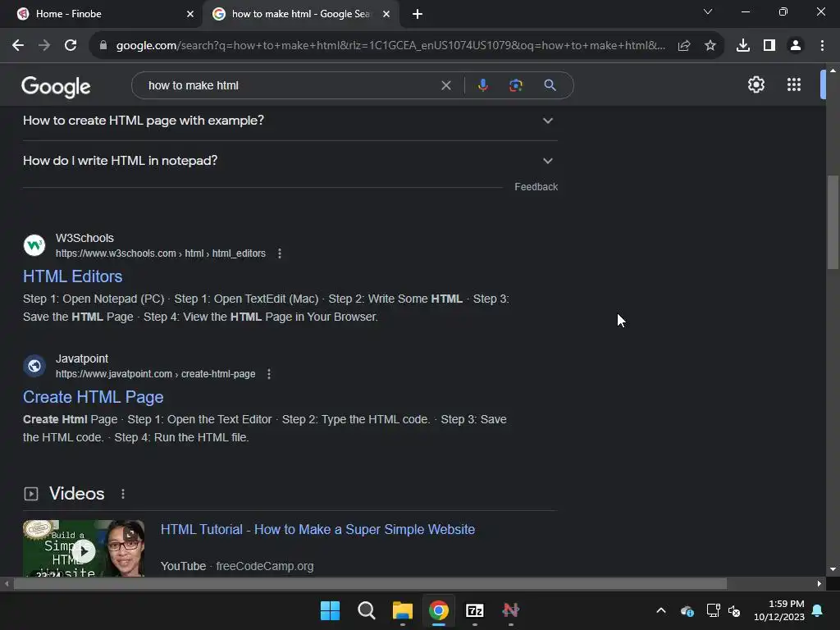Click the Javatpoint globe favicon

(34, 366)
